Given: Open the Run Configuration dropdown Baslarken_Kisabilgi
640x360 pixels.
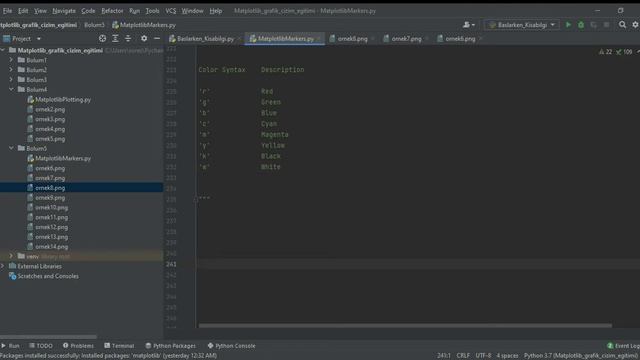Looking at the screenshot, I should (x=522, y=25).
